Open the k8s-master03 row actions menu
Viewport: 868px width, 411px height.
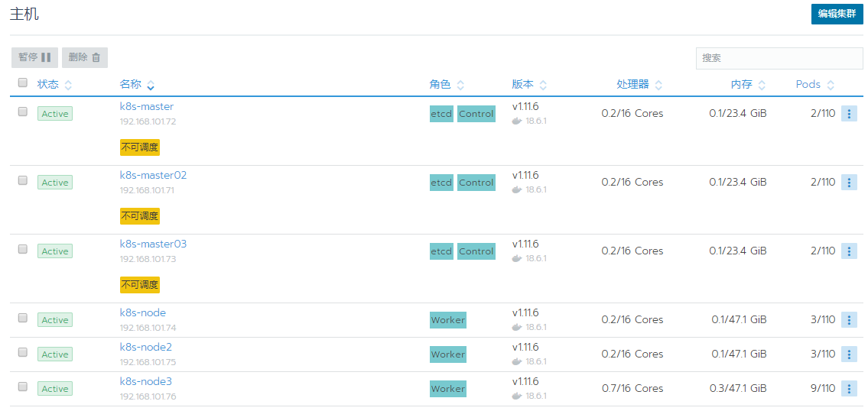tap(849, 251)
